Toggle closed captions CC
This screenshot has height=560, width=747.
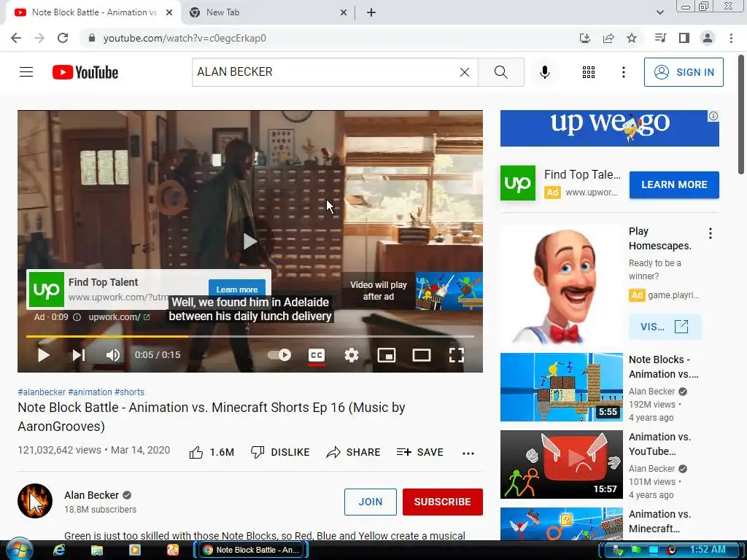click(x=317, y=355)
